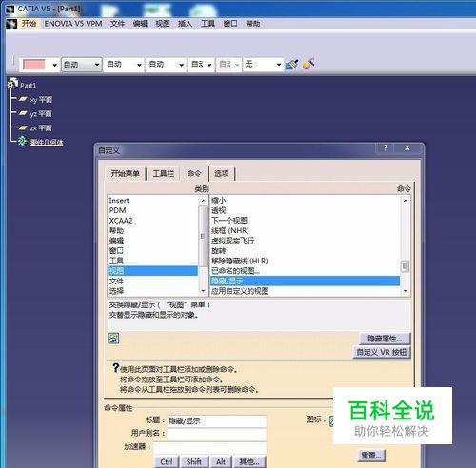Viewport: 476px width, 468px height.
Task: Open the 工具 menu in menu bar
Action: click(x=208, y=24)
